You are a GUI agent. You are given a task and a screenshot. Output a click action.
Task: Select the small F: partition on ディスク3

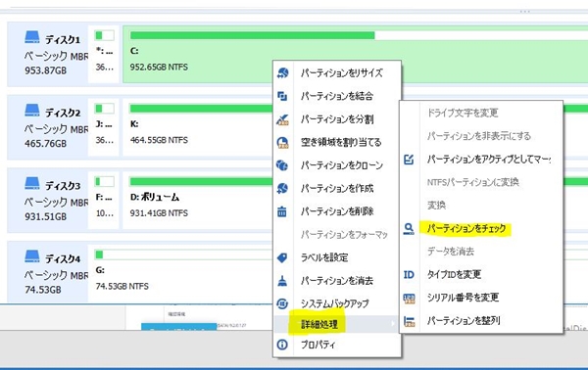click(104, 200)
